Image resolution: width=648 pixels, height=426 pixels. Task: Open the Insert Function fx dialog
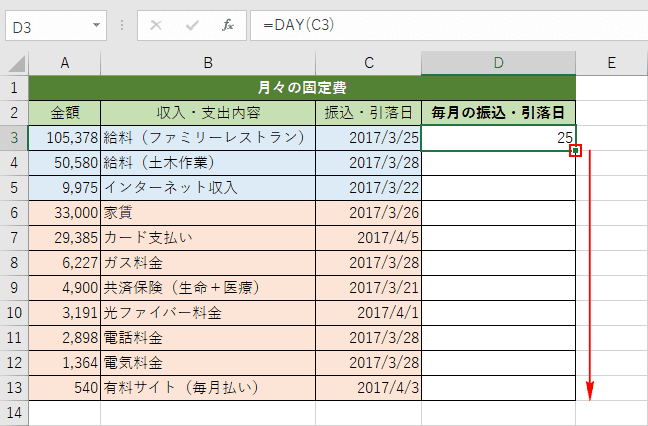pos(228,26)
